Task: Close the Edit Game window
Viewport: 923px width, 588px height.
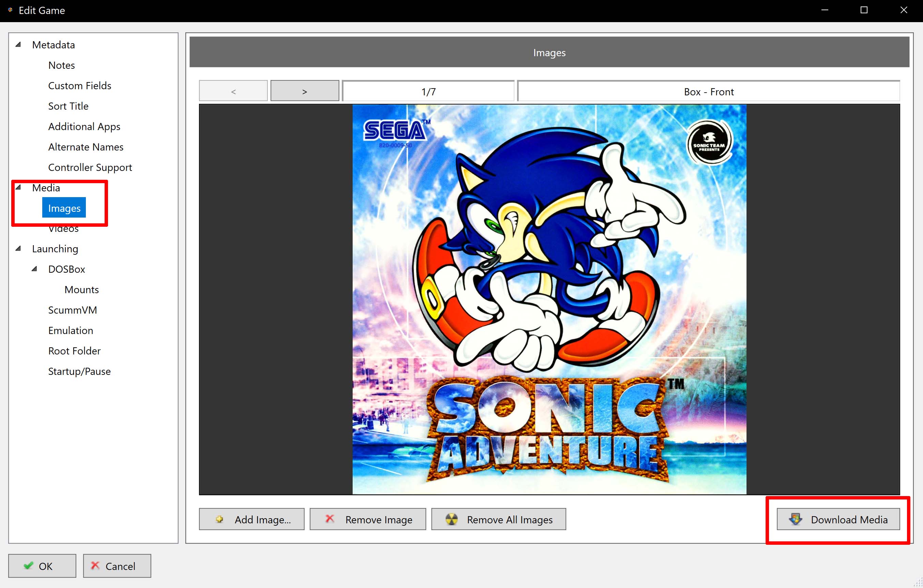Action: click(x=904, y=10)
